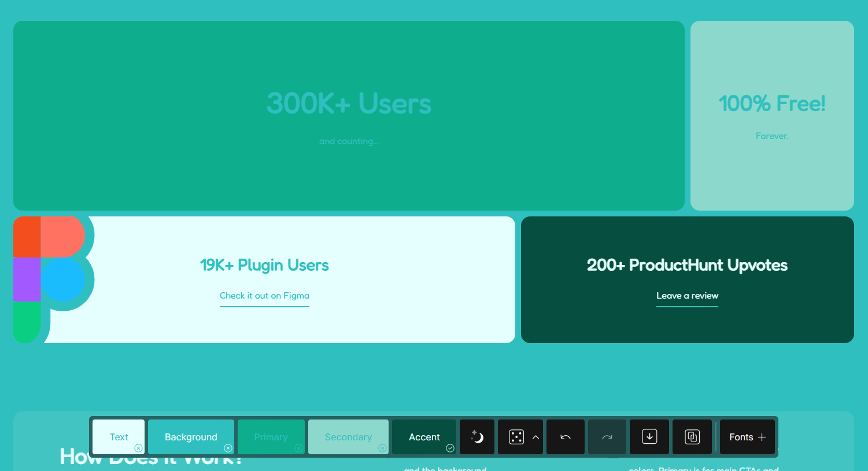Toggle the lock icon on Background color
Image resolution: width=868 pixels, height=471 pixels.
point(228,448)
